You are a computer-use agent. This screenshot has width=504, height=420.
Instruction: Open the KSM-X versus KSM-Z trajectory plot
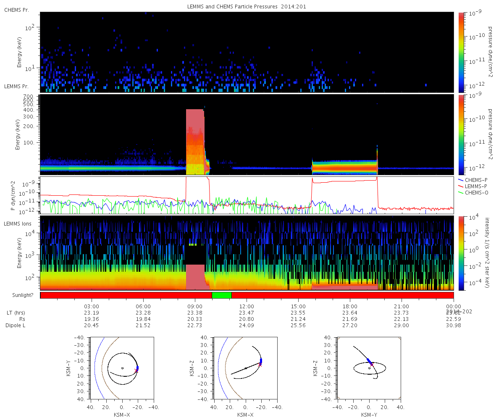coord(246,367)
